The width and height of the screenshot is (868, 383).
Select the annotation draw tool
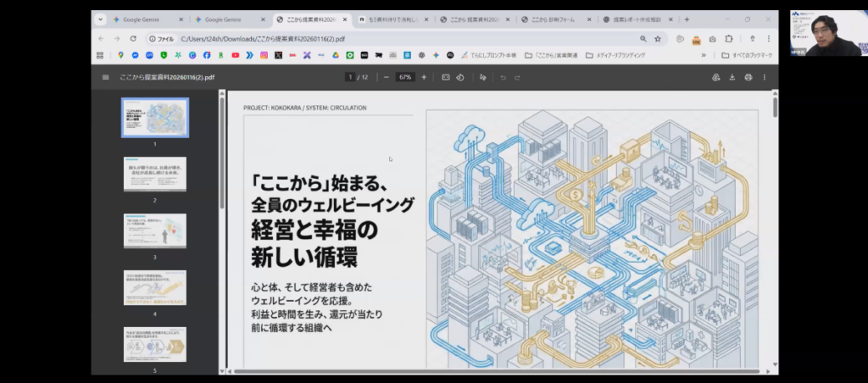(x=483, y=77)
